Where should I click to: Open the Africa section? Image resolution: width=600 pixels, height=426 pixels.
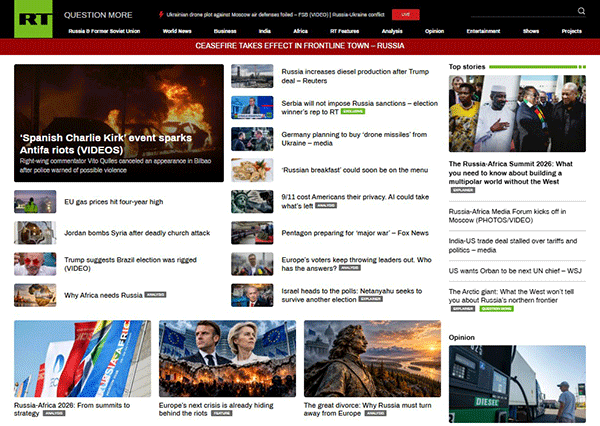coord(300,31)
